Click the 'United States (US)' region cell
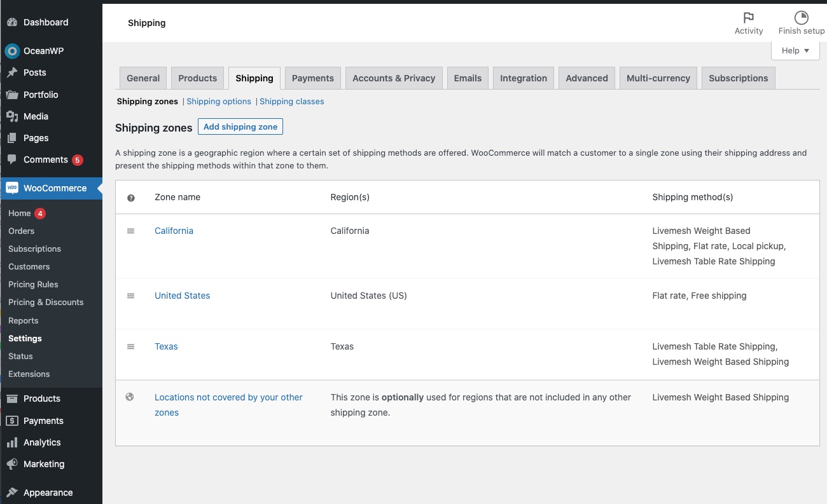Viewport: 827px width, 504px height. click(x=368, y=296)
